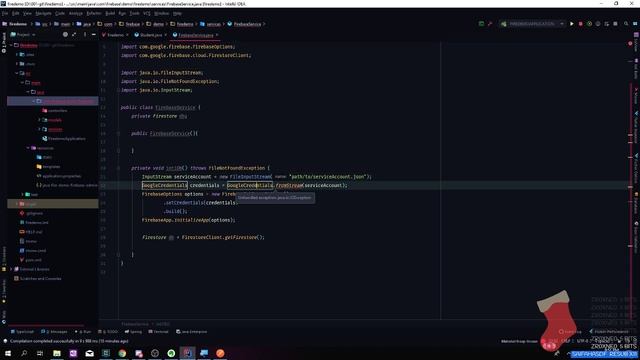The width and height of the screenshot is (640, 360).
Task: Click the IntelliJ IDEA taskbar icon
Action: 187,353
